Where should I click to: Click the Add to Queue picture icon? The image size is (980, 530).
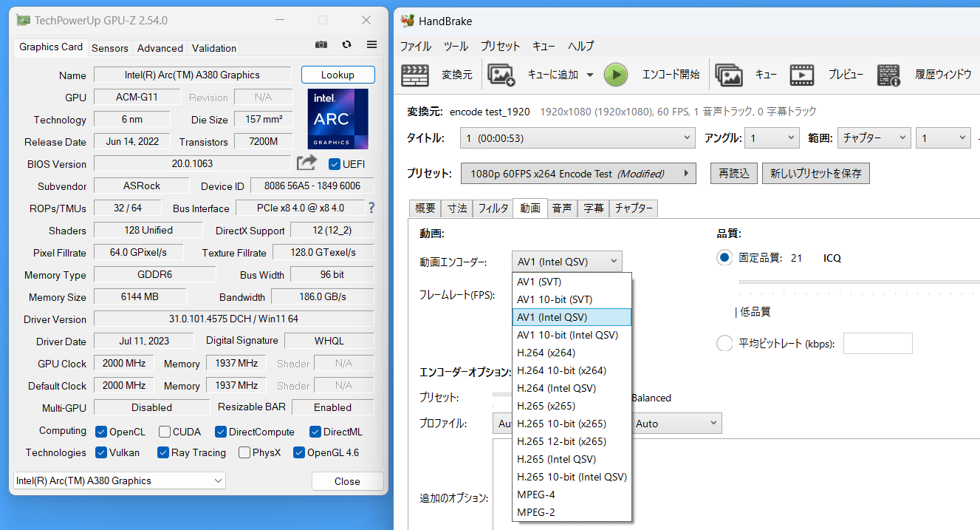[x=501, y=75]
